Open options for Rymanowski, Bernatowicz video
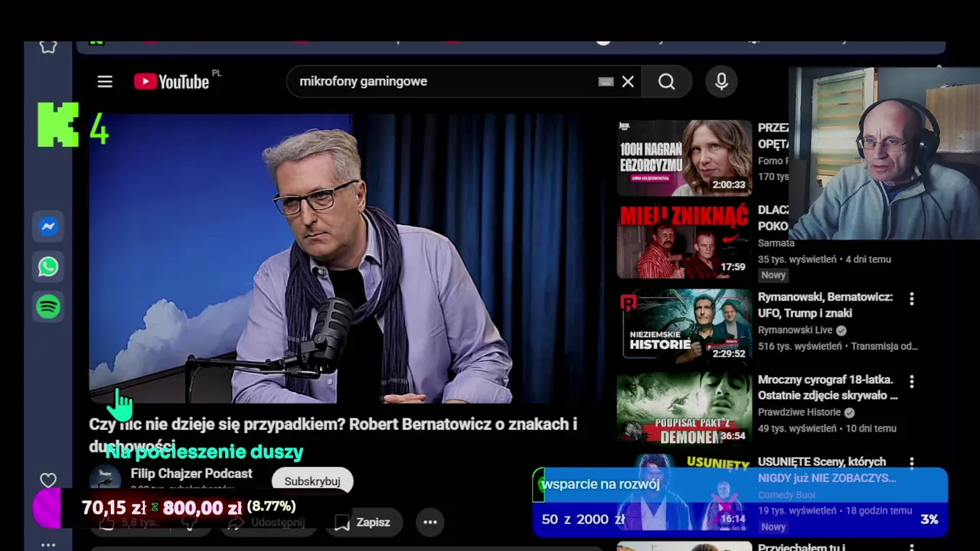This screenshot has height=551, width=980. click(912, 298)
